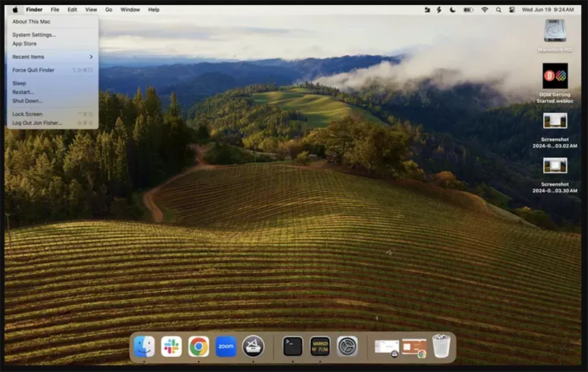Open Terminal from the Dock
This screenshot has height=372, width=588.
293,346
